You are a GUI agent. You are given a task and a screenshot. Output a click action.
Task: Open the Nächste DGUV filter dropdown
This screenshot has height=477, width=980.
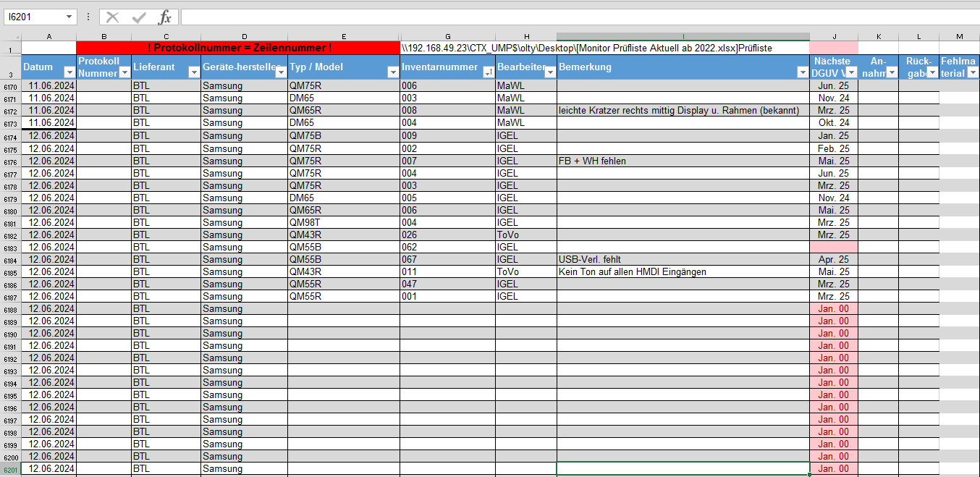[x=851, y=72]
